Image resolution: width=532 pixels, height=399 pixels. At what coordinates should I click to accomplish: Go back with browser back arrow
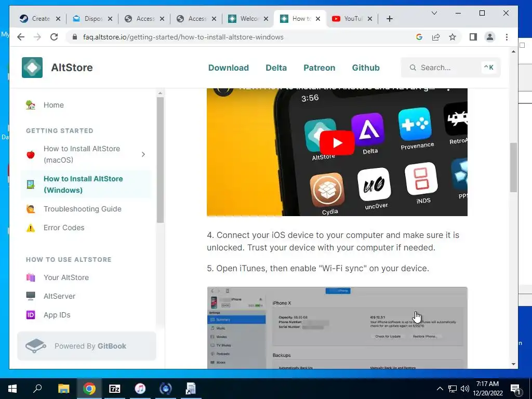pos(21,37)
